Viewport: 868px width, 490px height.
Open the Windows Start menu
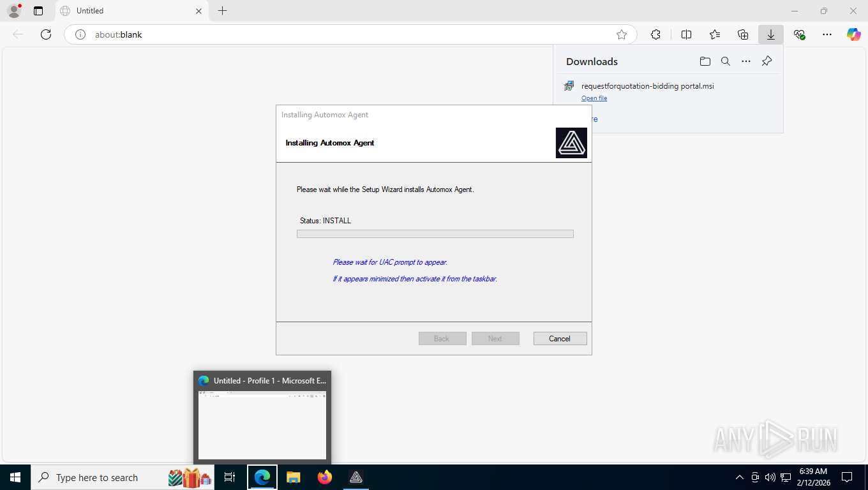[x=15, y=477]
